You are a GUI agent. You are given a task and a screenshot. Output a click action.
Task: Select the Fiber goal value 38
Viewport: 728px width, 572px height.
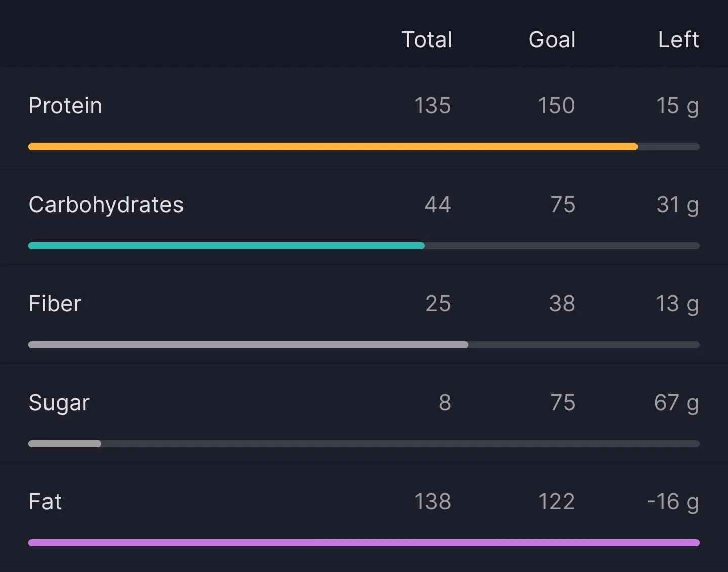point(562,304)
